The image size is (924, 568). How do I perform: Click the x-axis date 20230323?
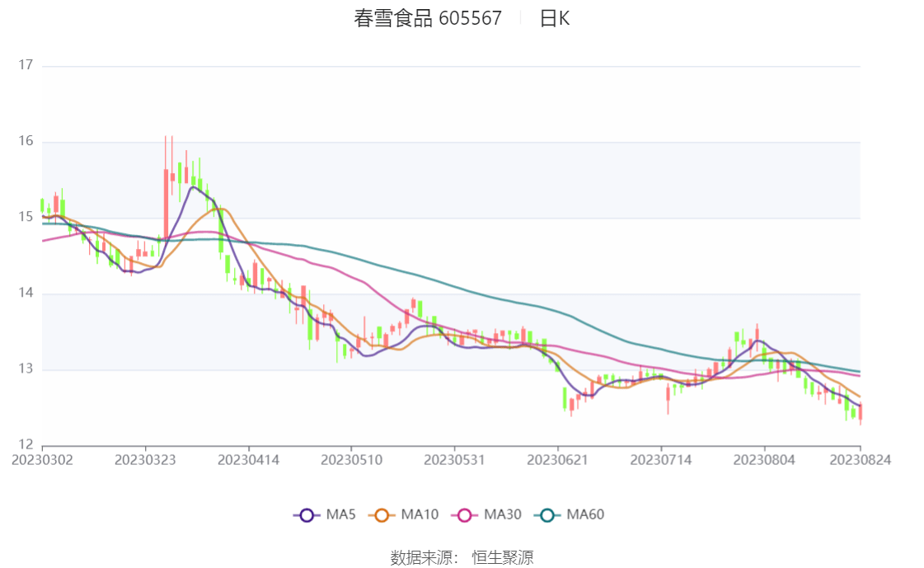click(x=145, y=459)
